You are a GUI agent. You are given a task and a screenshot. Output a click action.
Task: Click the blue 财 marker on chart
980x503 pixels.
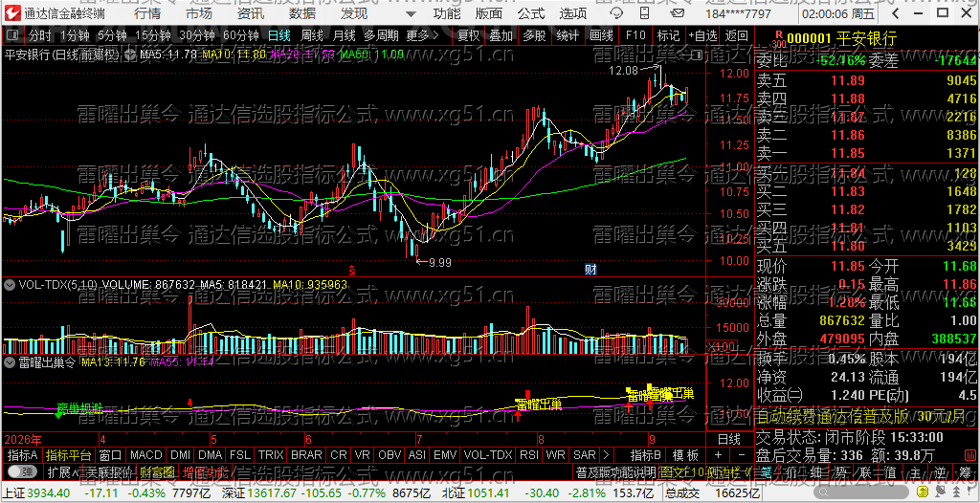[x=590, y=270]
